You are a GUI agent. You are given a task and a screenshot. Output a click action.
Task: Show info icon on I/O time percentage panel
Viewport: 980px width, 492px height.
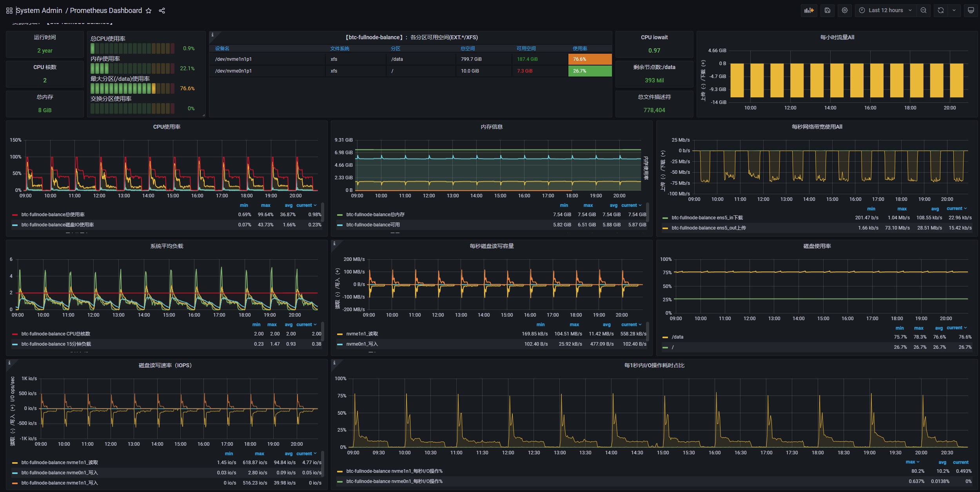334,363
